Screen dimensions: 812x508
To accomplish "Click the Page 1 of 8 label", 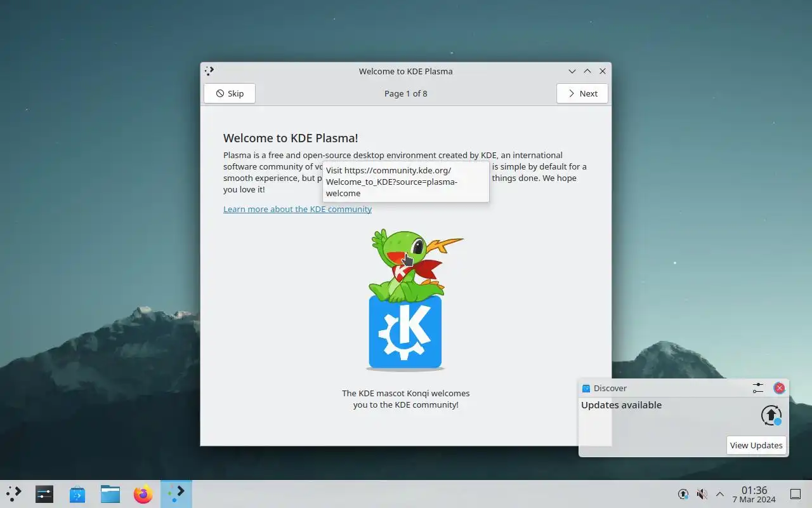I will [406, 93].
